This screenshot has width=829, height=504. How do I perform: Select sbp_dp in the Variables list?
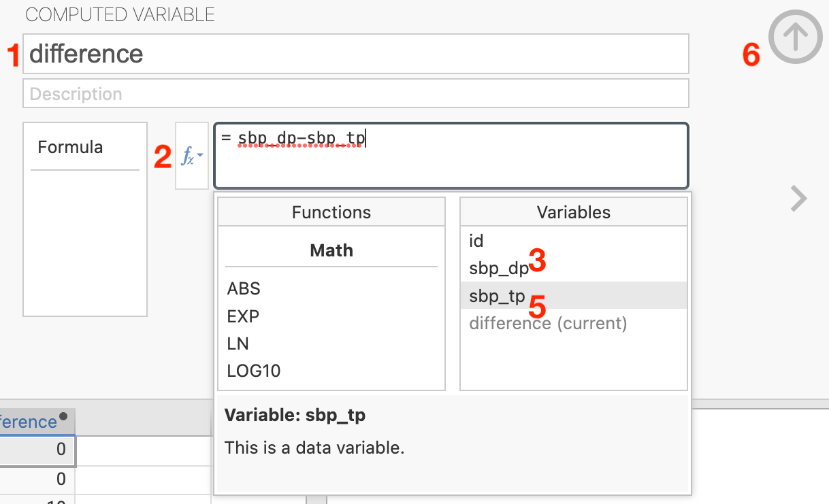498,269
